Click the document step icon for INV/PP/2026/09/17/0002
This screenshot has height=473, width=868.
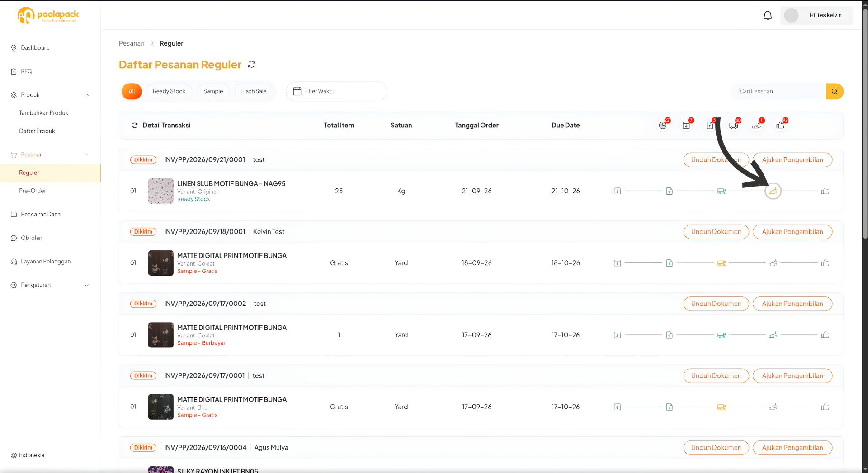pos(670,335)
